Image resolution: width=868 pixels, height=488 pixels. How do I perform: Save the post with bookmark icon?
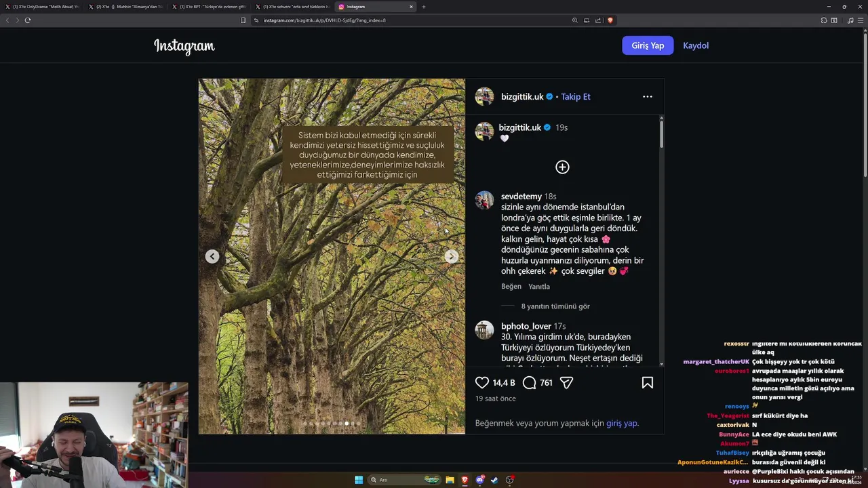648,383
